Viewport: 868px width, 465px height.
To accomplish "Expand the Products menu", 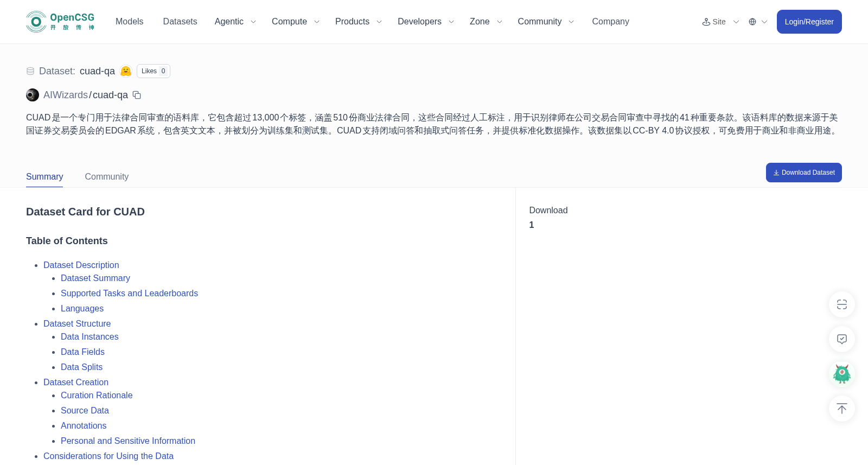I will pos(359,22).
